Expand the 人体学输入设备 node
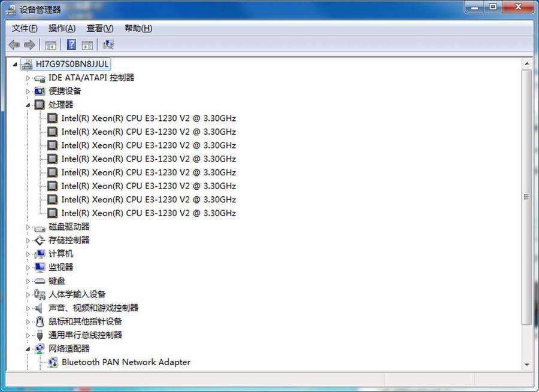Image resolution: width=539 pixels, height=392 pixels. (x=28, y=294)
